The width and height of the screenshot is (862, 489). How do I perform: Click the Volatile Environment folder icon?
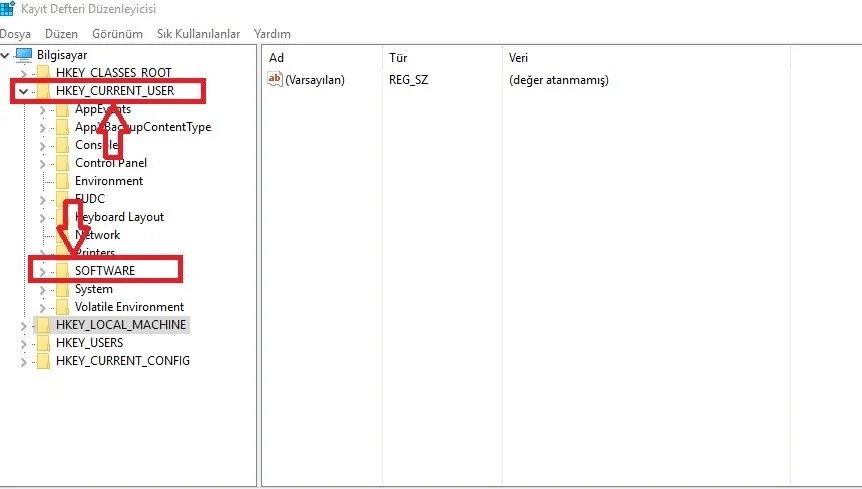coord(62,307)
